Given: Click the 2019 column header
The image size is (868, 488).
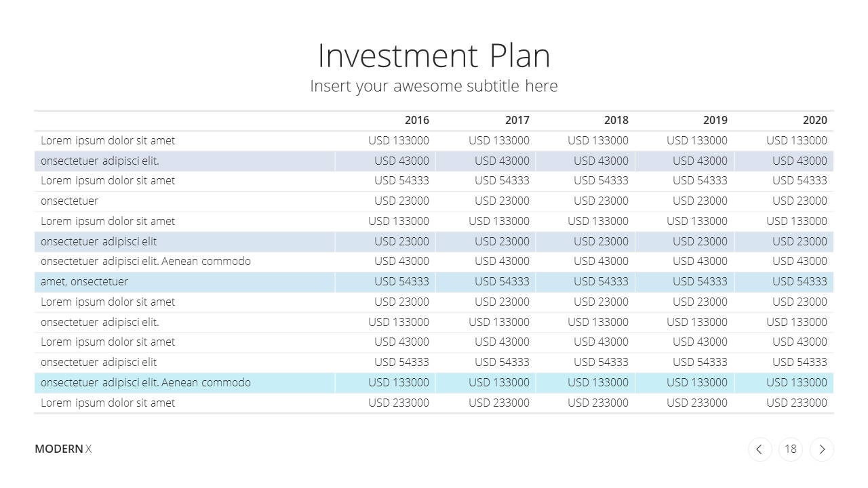Looking at the screenshot, I should pyautogui.click(x=715, y=120).
